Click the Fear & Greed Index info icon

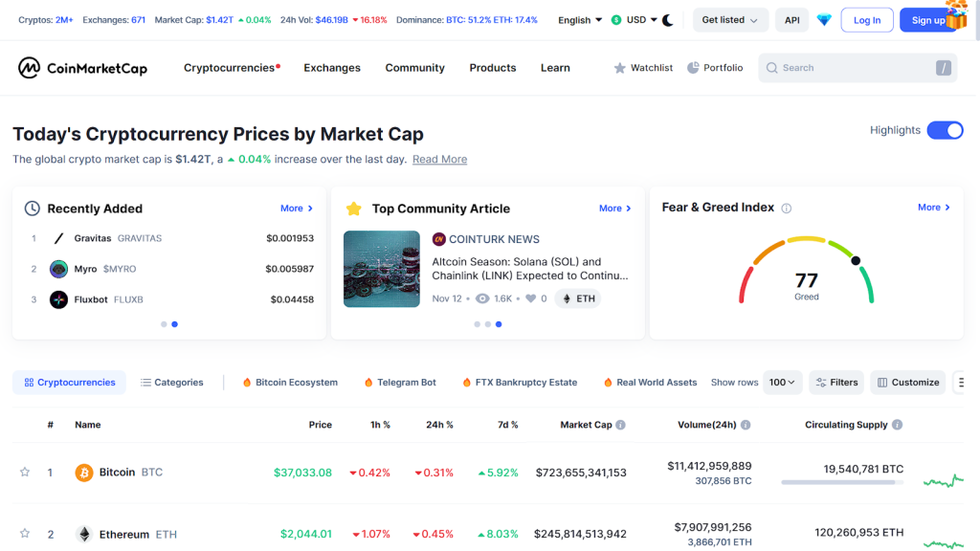click(787, 208)
